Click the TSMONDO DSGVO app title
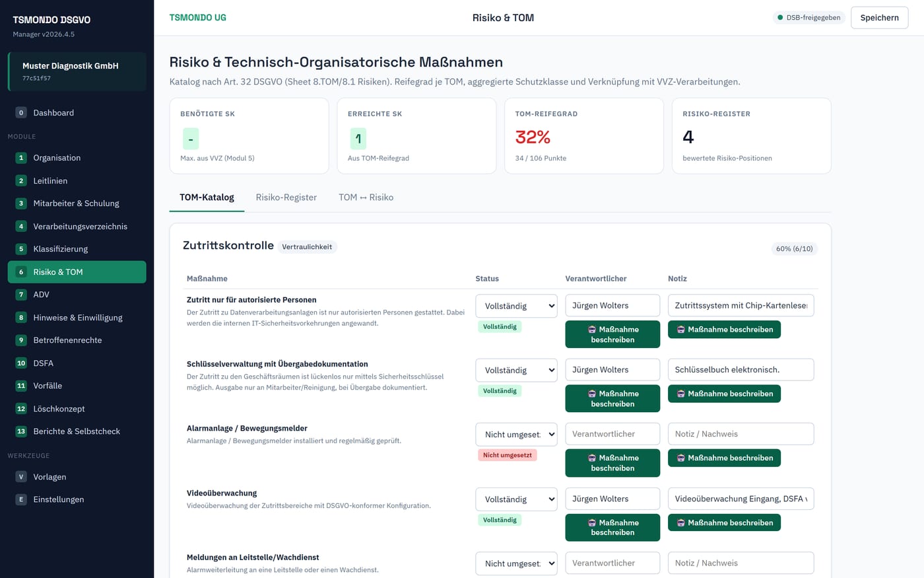Image resolution: width=924 pixels, height=578 pixels. [51, 20]
